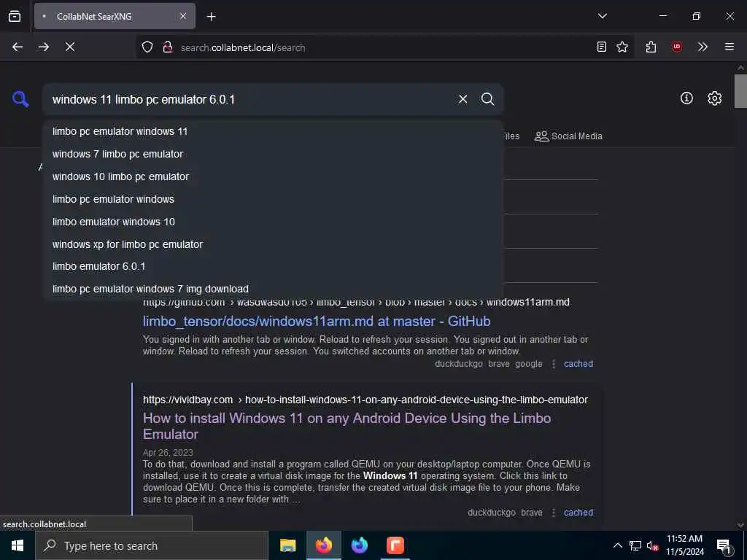Open the orange app in the taskbar
747x560 pixels.
pyautogui.click(x=395, y=545)
